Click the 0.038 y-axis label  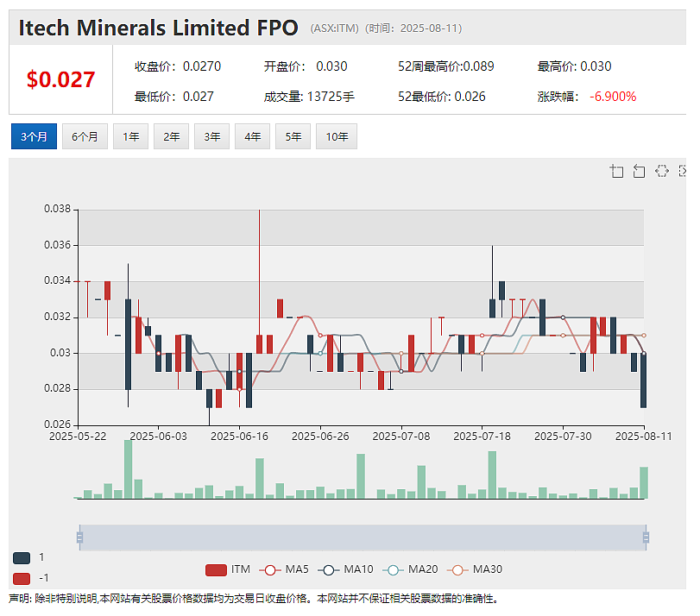(x=57, y=209)
